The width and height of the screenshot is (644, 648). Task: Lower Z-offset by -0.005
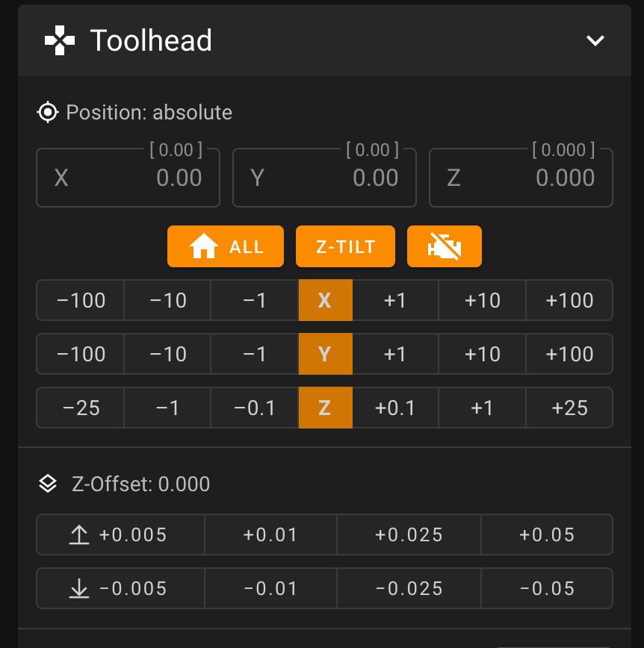[120, 588]
